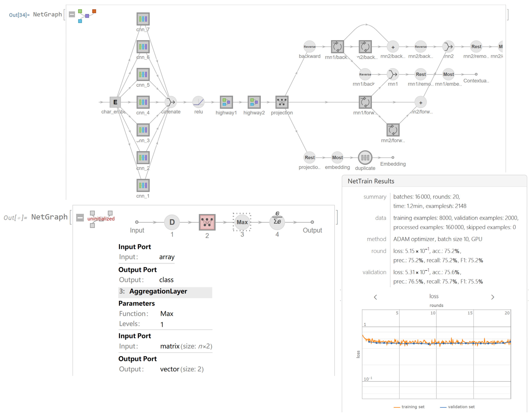Image resolution: width=532 pixels, height=420 pixels.
Task: Click the catenate layer node
Action: click(171, 102)
